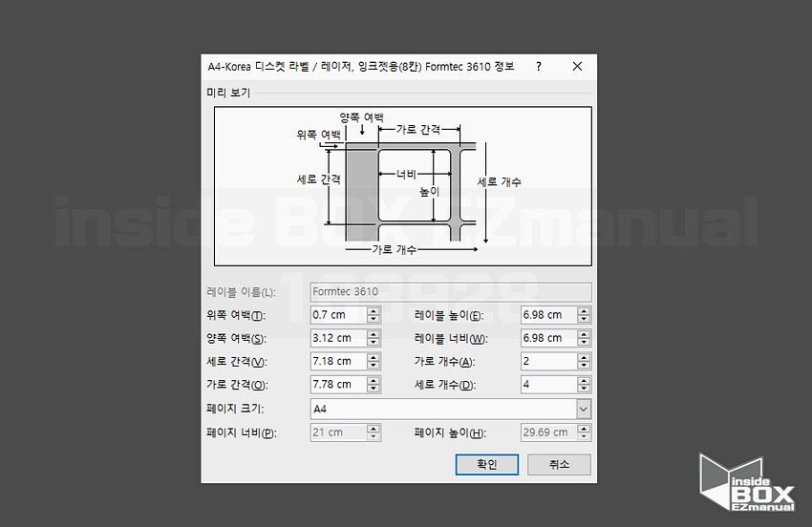
Task: Click the 위쪽 여백(T) label
Action: pyautogui.click(x=236, y=315)
